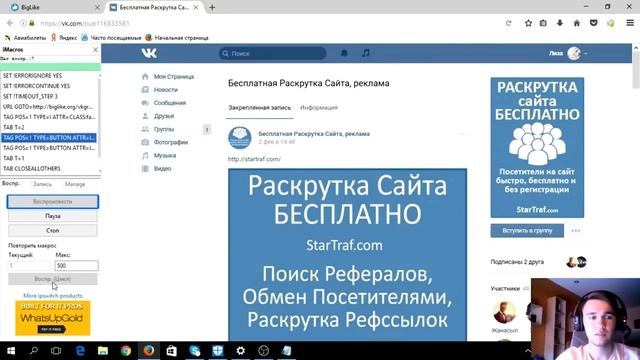Open VK notifications bell icon

point(344,53)
